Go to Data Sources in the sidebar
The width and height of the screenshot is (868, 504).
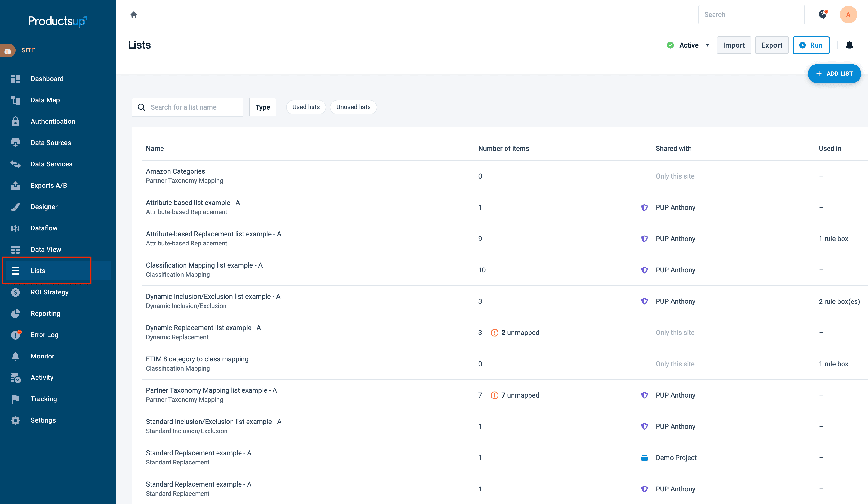click(x=51, y=143)
